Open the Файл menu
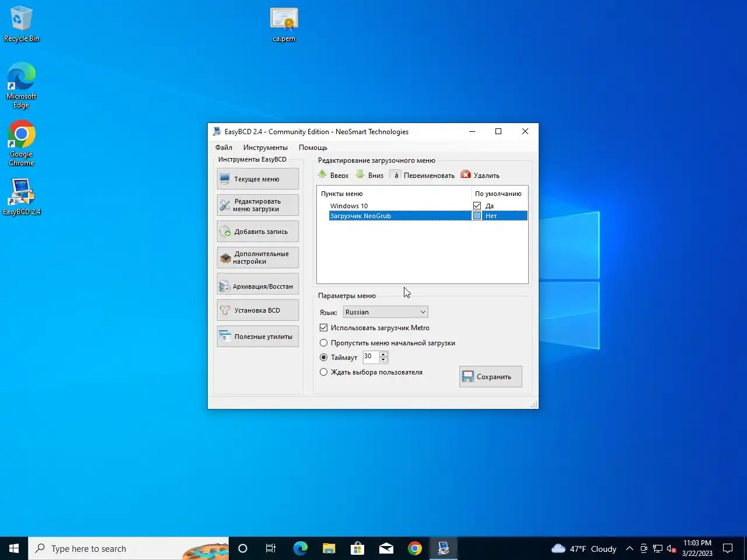Image resolution: width=747 pixels, height=560 pixels. coord(224,148)
